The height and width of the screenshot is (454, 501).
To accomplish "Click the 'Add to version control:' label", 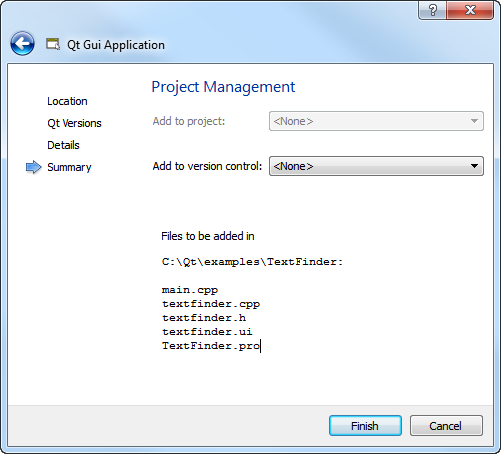I will [207, 166].
